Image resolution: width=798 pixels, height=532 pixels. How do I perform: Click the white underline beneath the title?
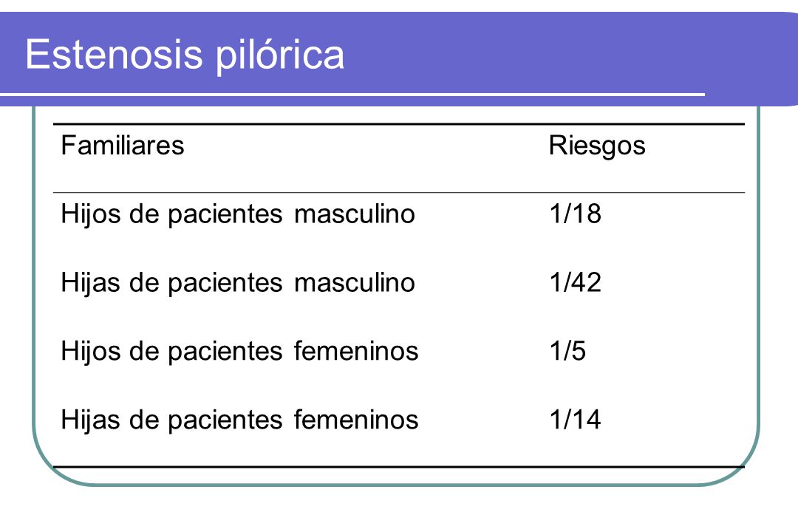click(352, 94)
